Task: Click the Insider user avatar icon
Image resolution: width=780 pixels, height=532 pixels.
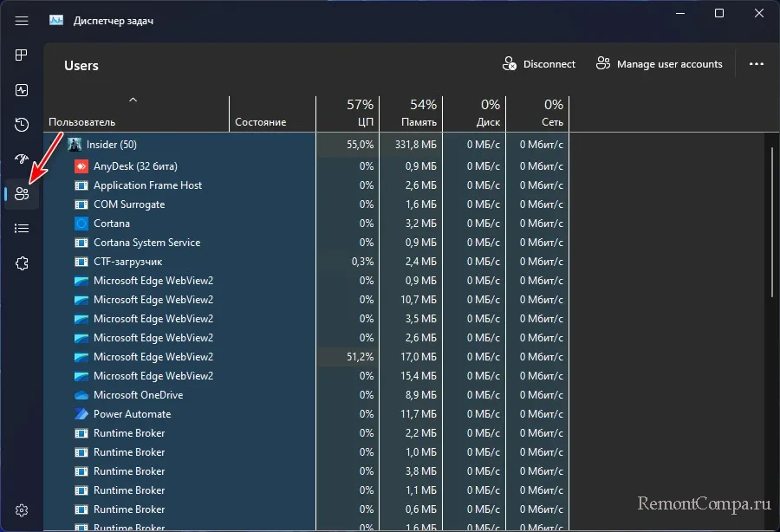Action: 75,145
